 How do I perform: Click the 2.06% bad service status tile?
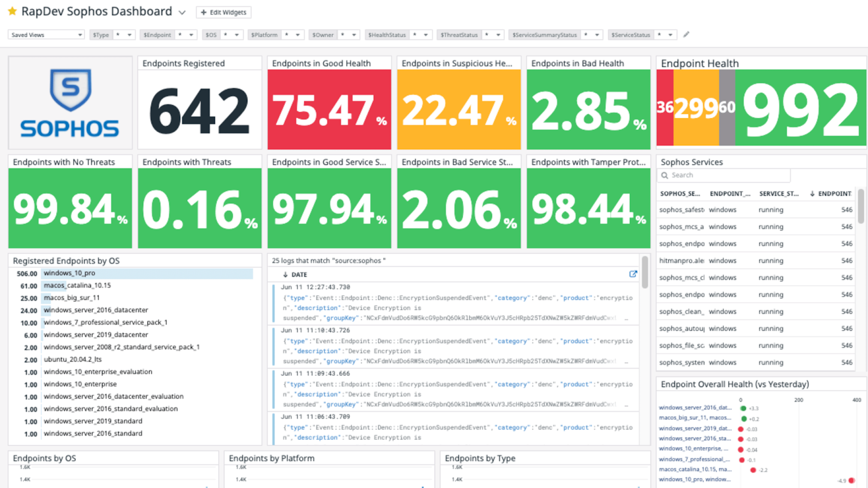[459, 208]
